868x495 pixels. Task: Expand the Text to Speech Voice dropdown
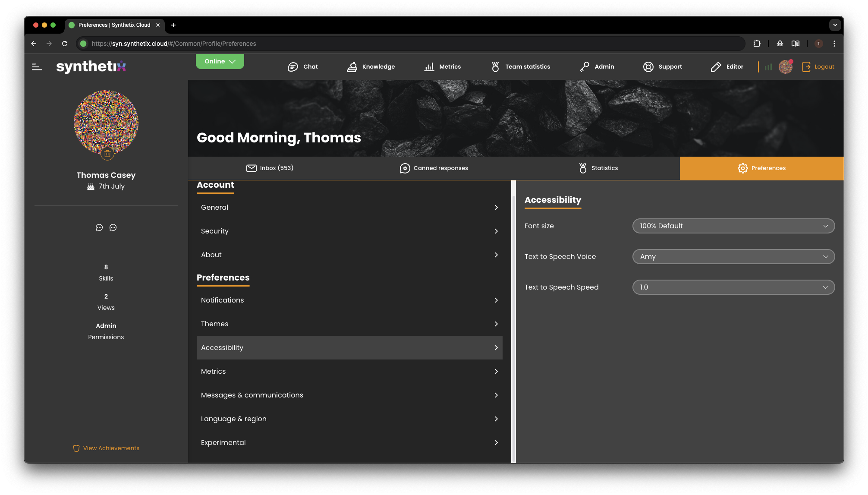(x=733, y=257)
